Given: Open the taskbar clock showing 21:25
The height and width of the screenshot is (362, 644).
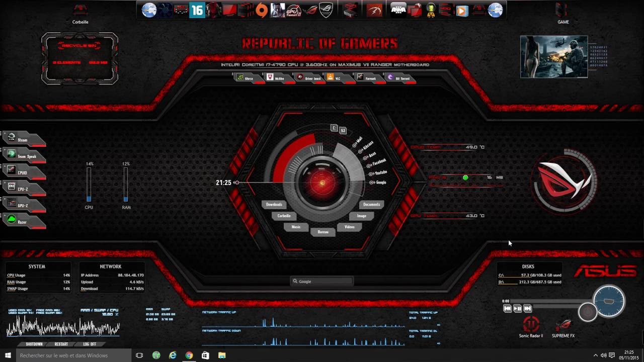Looking at the screenshot, I should (x=629, y=355).
